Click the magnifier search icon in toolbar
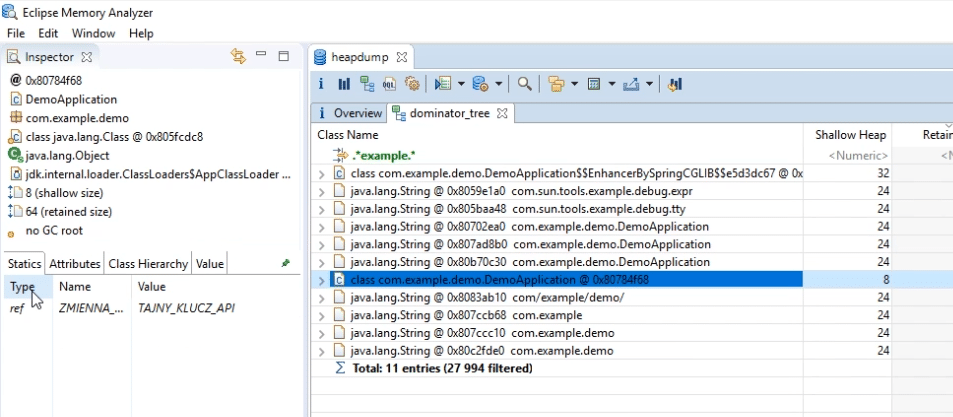 525,84
